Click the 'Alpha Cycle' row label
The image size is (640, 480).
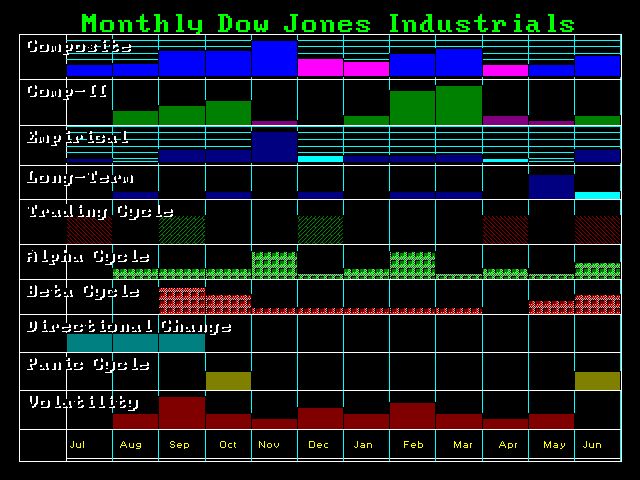(x=88, y=257)
